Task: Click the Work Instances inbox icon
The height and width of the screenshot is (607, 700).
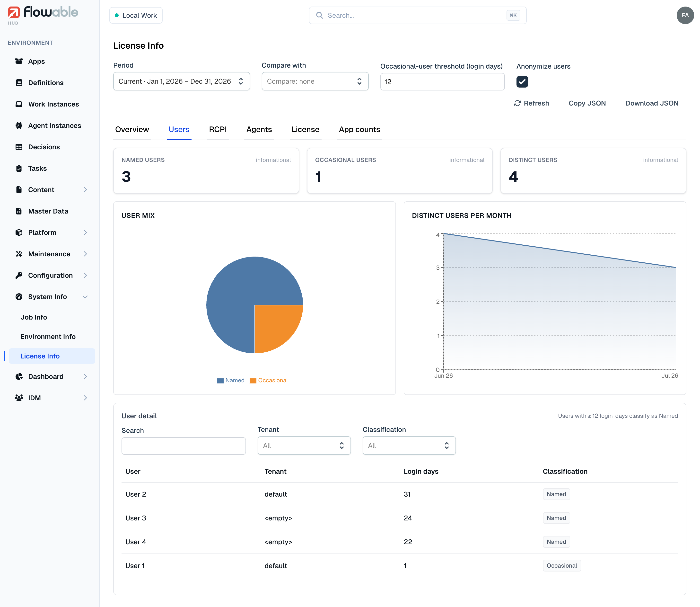Action: (19, 104)
